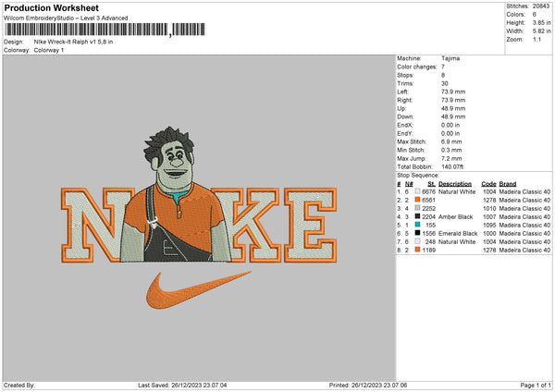Click the orange swatch beside 6561 stitches

(x=417, y=200)
